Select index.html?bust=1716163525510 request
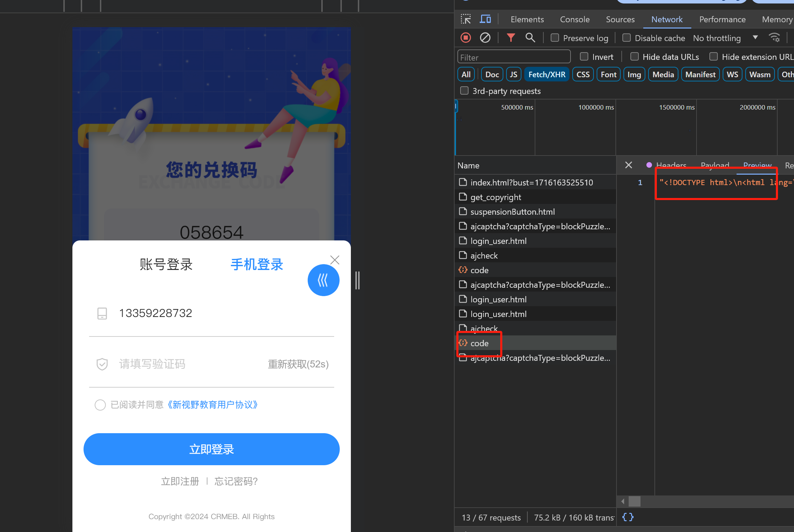Image resolution: width=794 pixels, height=532 pixels. (535, 182)
